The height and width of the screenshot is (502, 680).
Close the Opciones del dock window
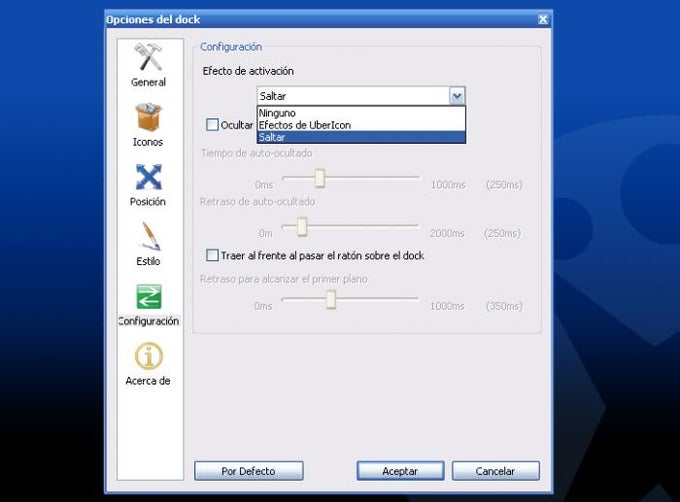point(543,19)
